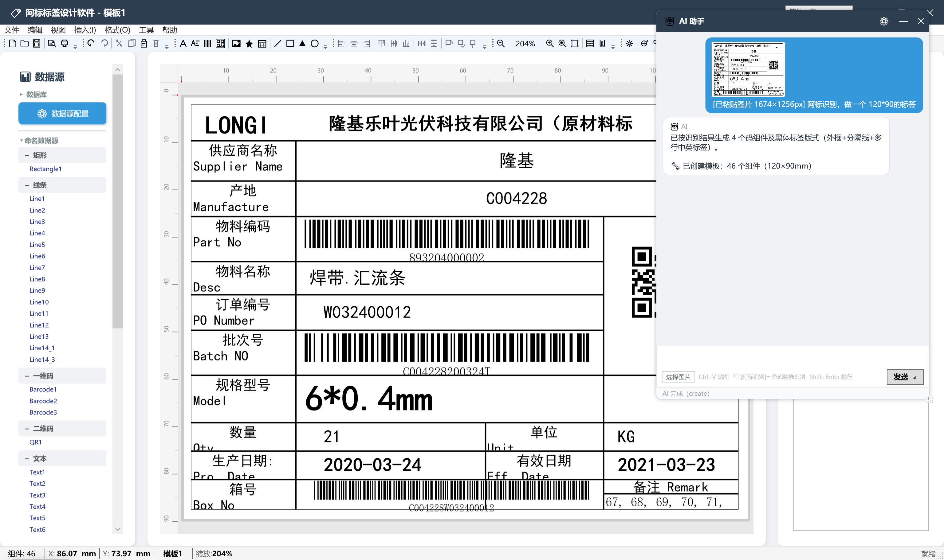Open Print Preview from the toolbar

52,43
